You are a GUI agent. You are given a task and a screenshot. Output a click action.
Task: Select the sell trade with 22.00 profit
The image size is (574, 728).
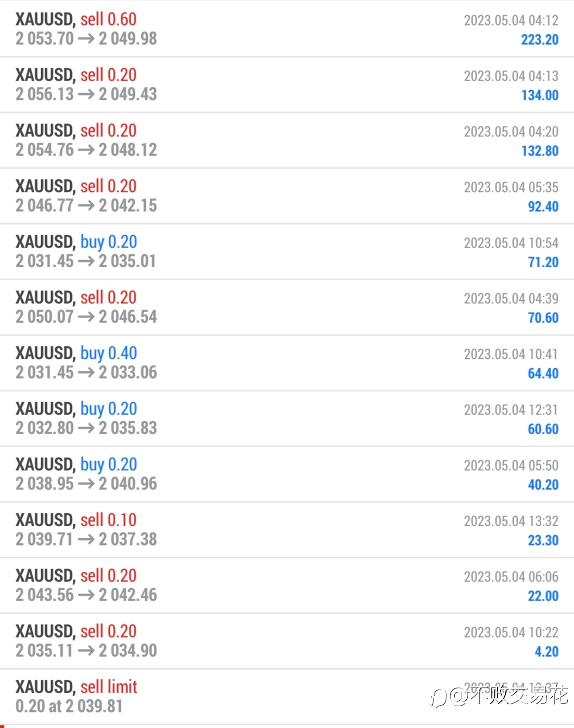pos(287,586)
